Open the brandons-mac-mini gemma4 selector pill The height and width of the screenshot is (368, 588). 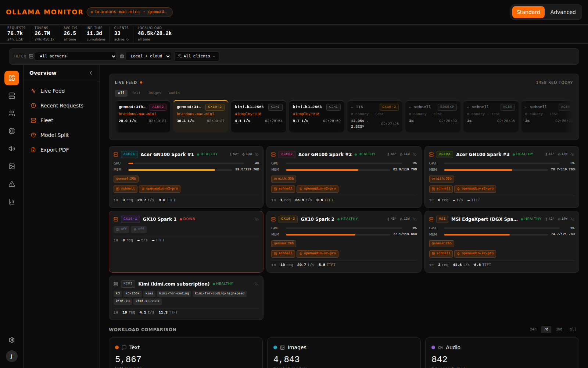coord(129,12)
